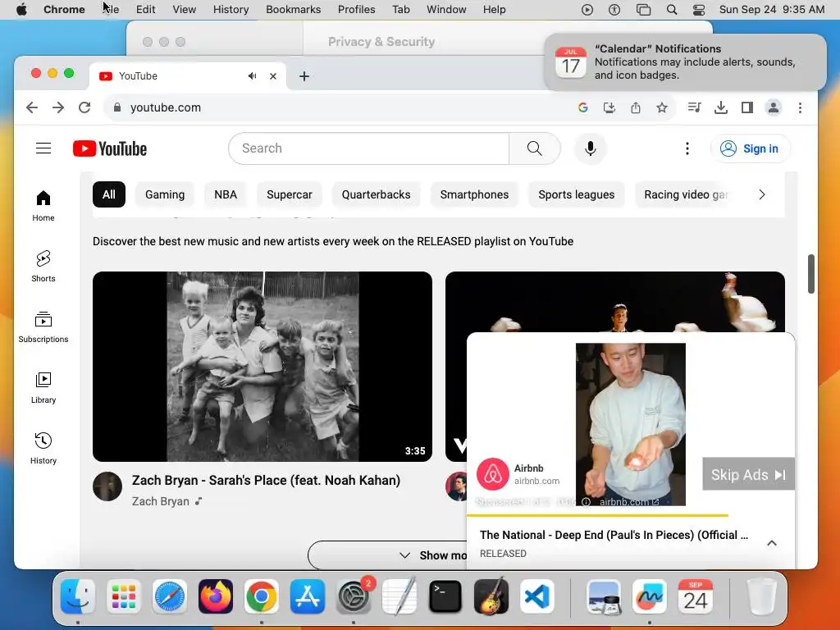
Task: Click the Sign in button
Action: 751,148
